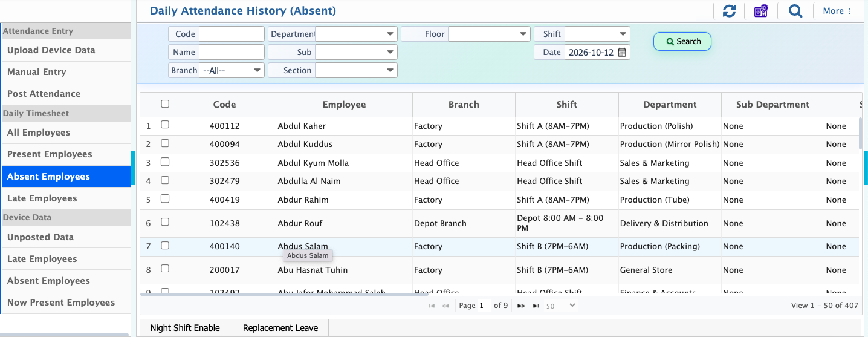This screenshot has width=868, height=337.
Task: Click the green Search button
Action: tap(682, 41)
